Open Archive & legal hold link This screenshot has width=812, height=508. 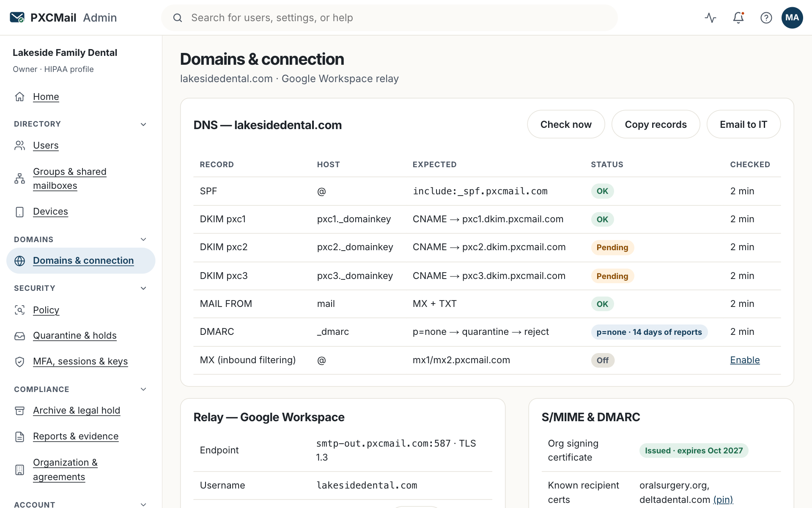coord(77,411)
